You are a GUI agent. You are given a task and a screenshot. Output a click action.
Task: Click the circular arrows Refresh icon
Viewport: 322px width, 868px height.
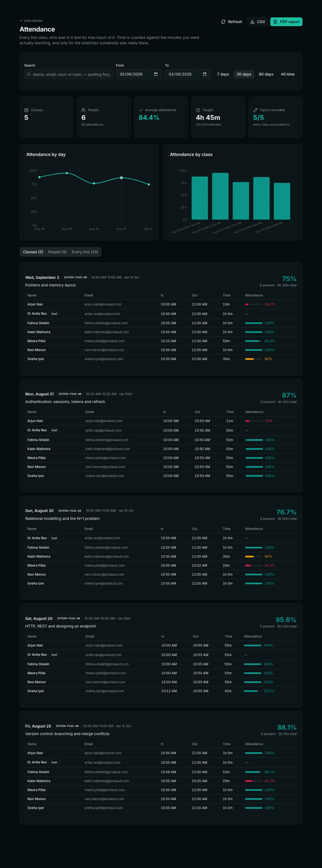pyautogui.click(x=223, y=22)
